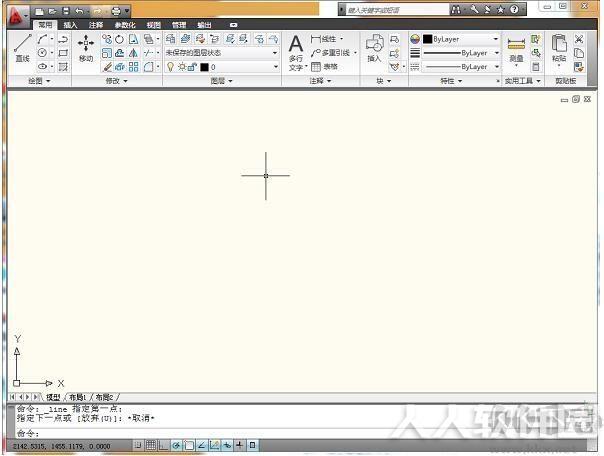Toggle Lineweight display in status bar
This screenshot has width=604, height=456.
tap(240, 446)
